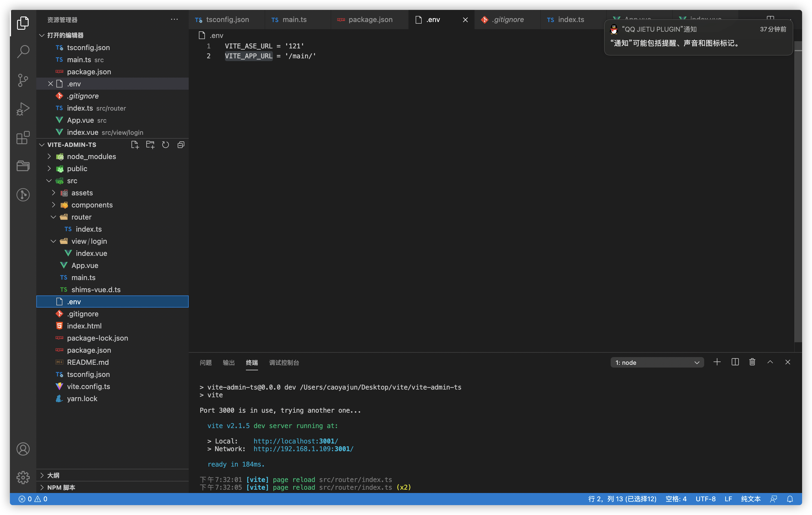
Task: Open the localhost:3001 link in terminal
Action: click(296, 441)
